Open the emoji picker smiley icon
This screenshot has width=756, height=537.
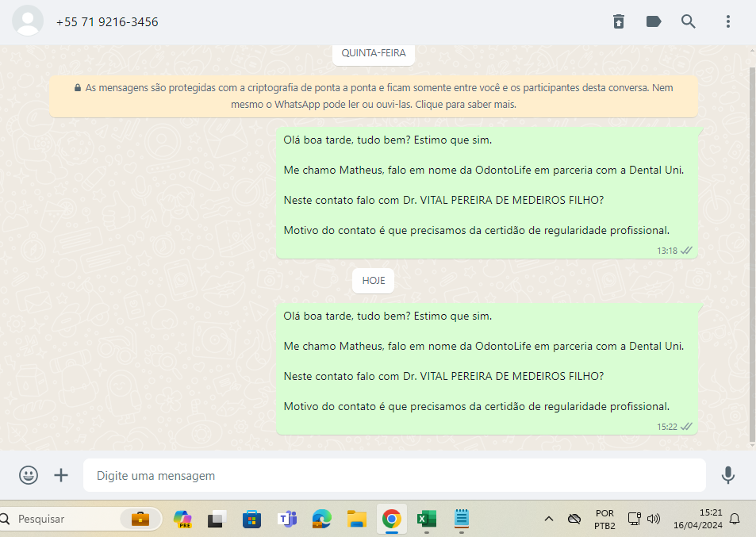click(x=29, y=475)
